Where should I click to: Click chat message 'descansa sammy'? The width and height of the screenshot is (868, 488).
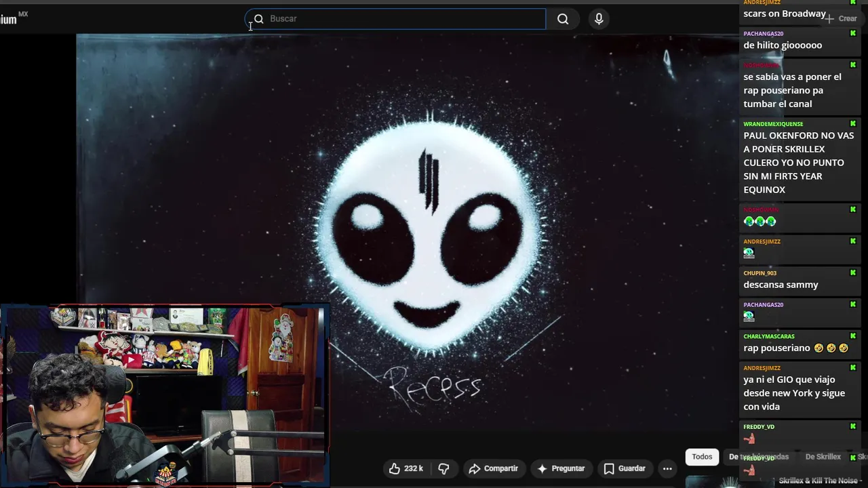pos(781,285)
